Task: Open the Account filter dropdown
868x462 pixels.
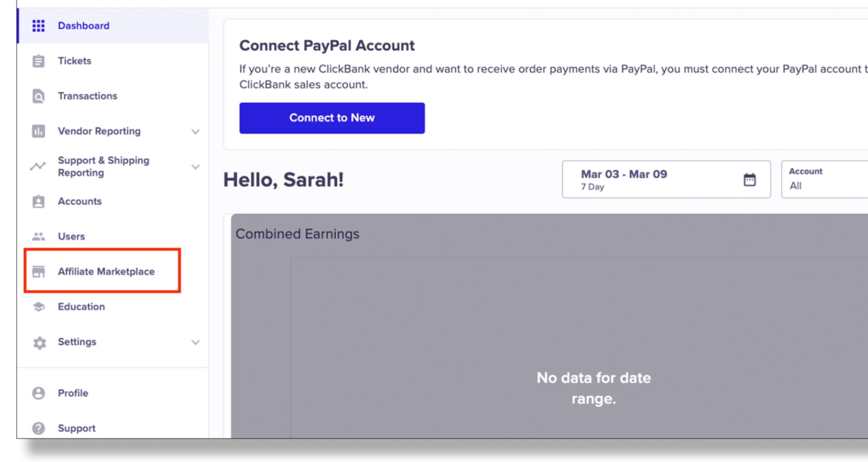Action: click(825, 180)
